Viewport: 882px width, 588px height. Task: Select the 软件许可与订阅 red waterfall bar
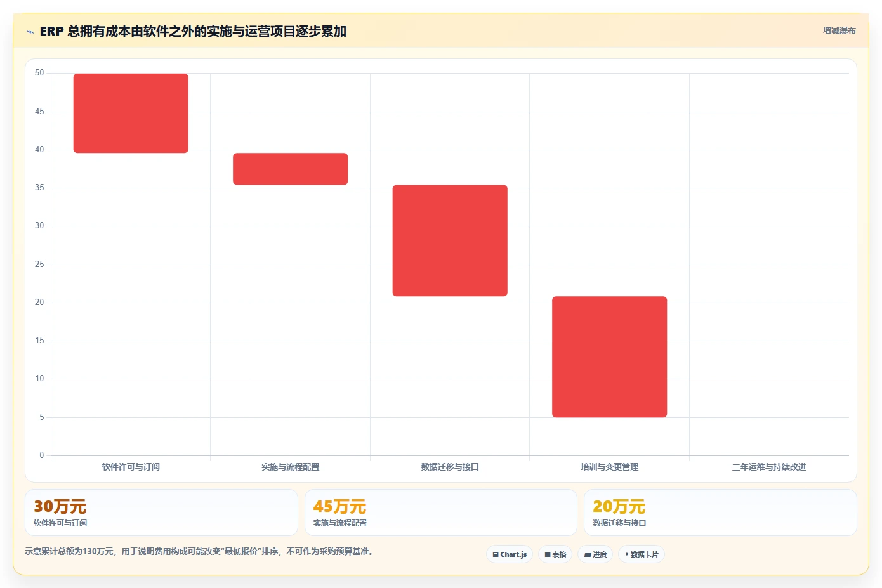[x=131, y=113]
